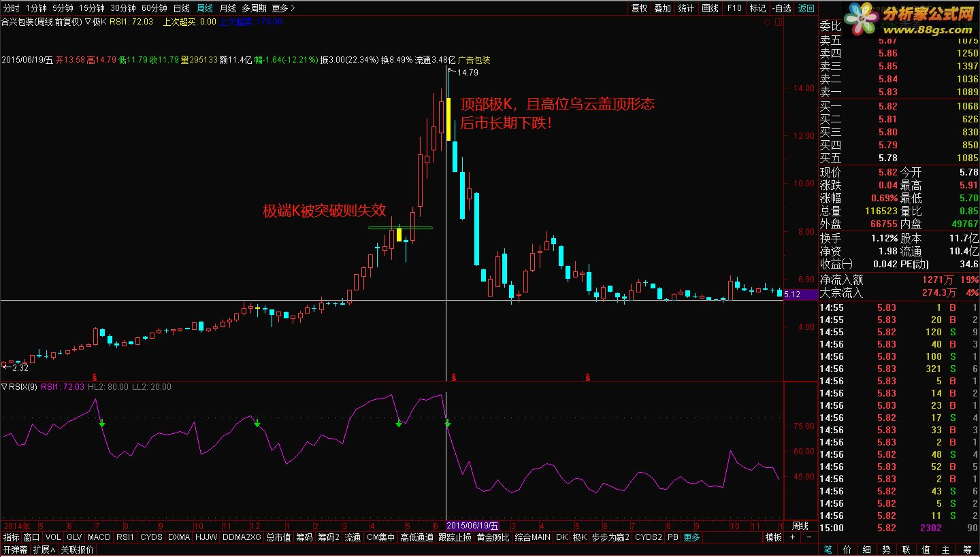Select the 高低通道 indicator

pyautogui.click(x=416, y=537)
